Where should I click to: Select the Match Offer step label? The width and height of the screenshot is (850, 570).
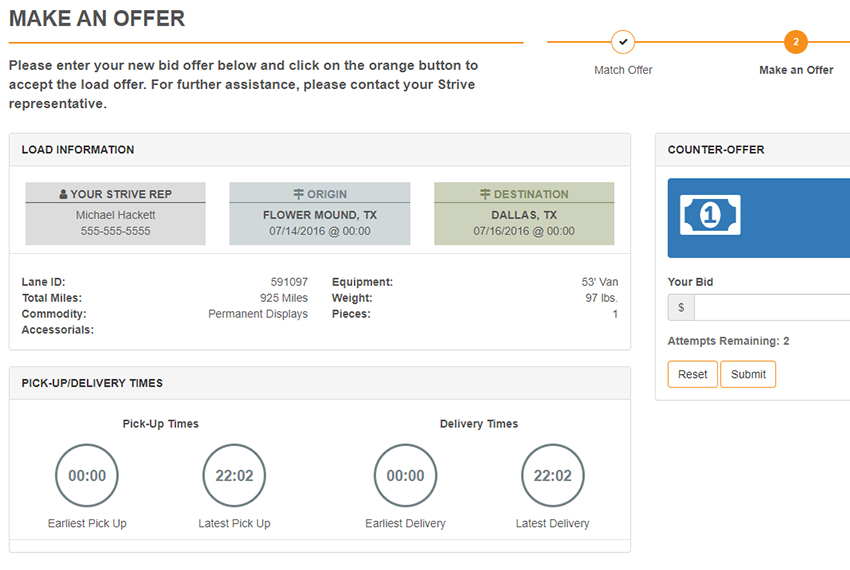click(623, 70)
